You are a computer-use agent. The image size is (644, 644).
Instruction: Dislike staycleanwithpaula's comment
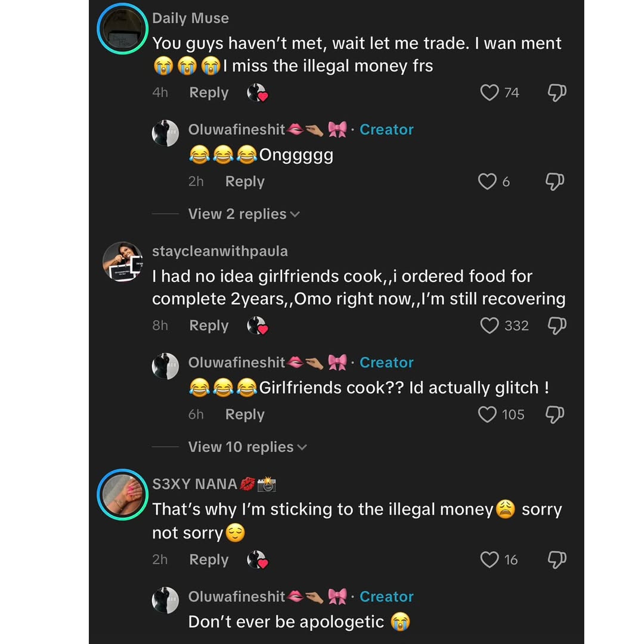[556, 326]
